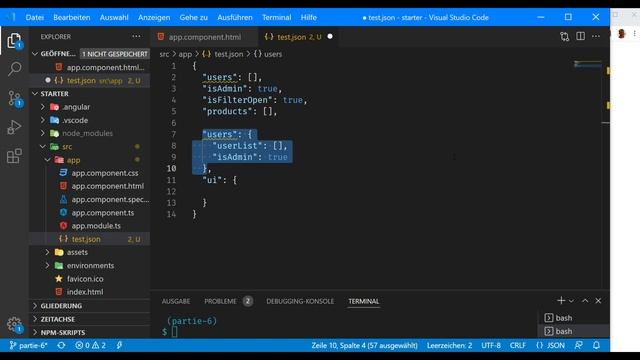640x360 pixels.
Task: Open notifications bell in status bar
Action: 596,345
